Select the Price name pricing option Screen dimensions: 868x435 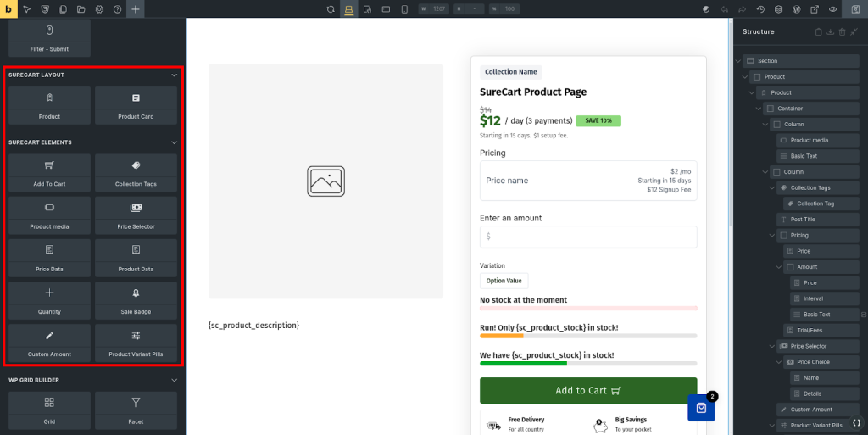587,181
